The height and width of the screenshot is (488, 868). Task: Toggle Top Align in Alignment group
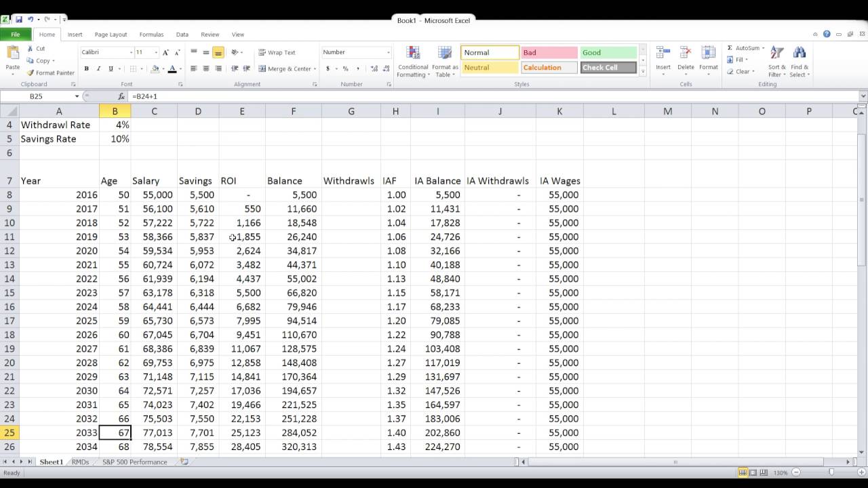click(x=194, y=52)
